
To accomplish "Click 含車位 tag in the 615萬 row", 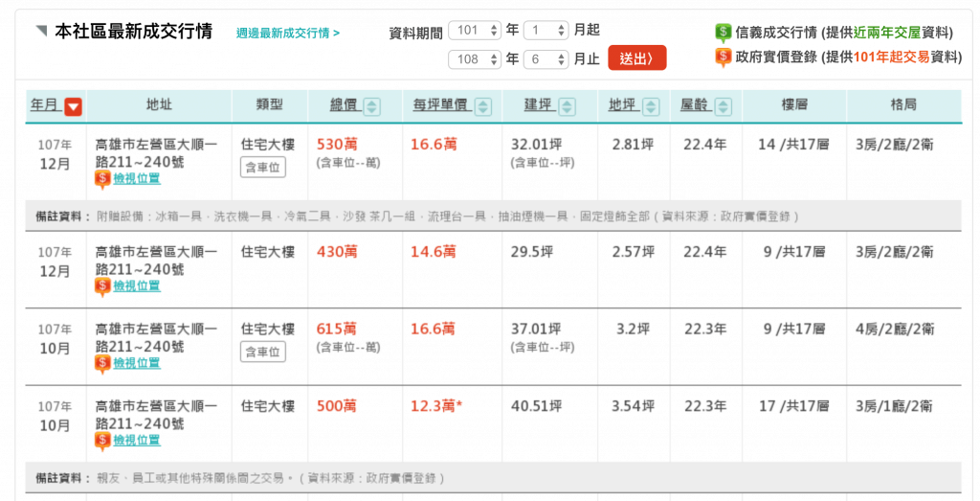I will point(262,353).
